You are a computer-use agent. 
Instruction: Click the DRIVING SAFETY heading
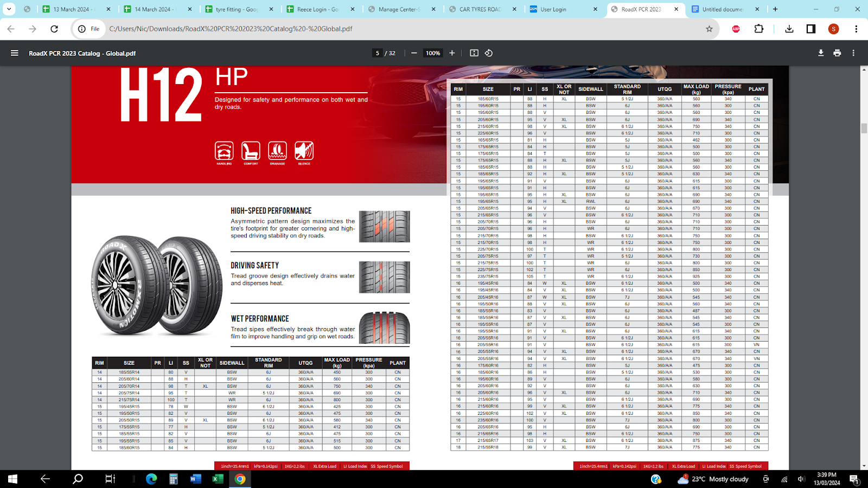pos(254,266)
